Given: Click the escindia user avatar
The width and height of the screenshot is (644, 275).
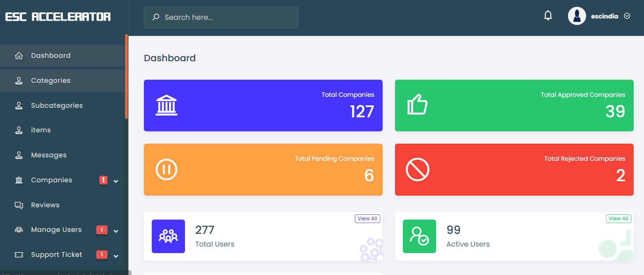Looking at the screenshot, I should tap(577, 16).
